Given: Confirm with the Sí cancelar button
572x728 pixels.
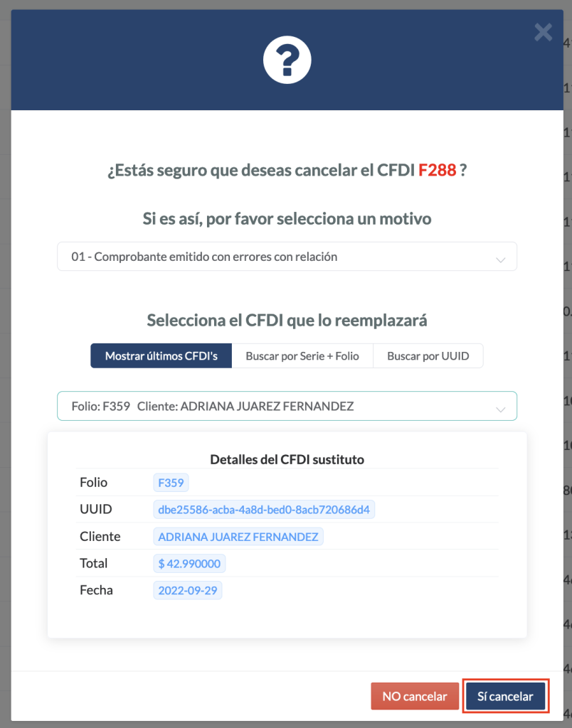Looking at the screenshot, I should tap(505, 697).
